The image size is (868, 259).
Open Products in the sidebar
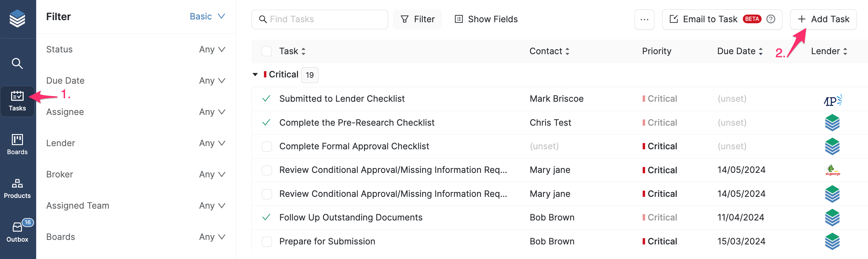17,188
